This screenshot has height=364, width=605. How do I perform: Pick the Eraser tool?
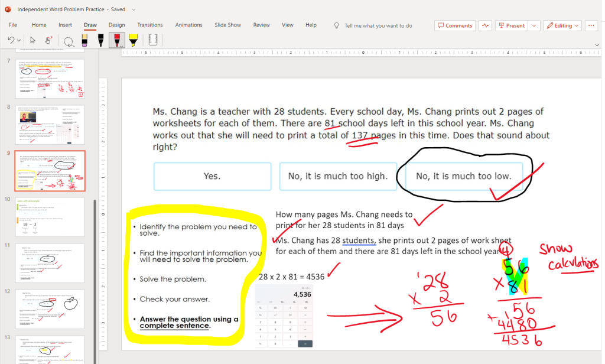tap(84, 41)
